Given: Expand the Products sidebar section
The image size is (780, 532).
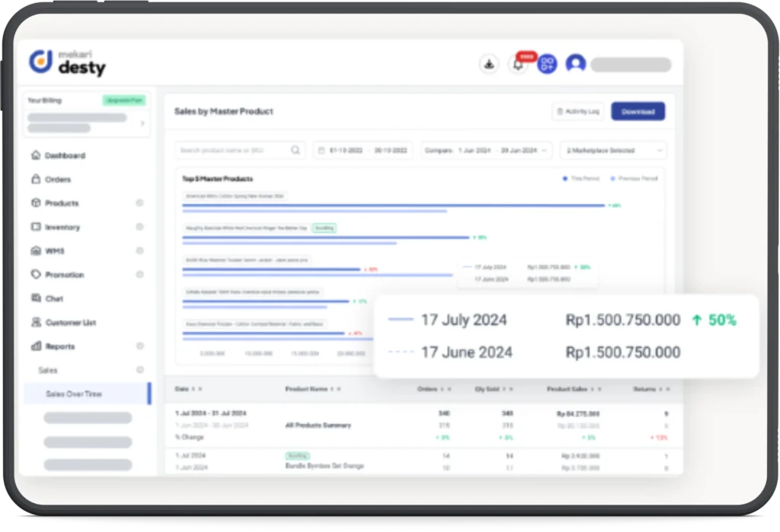Looking at the screenshot, I should point(139,203).
